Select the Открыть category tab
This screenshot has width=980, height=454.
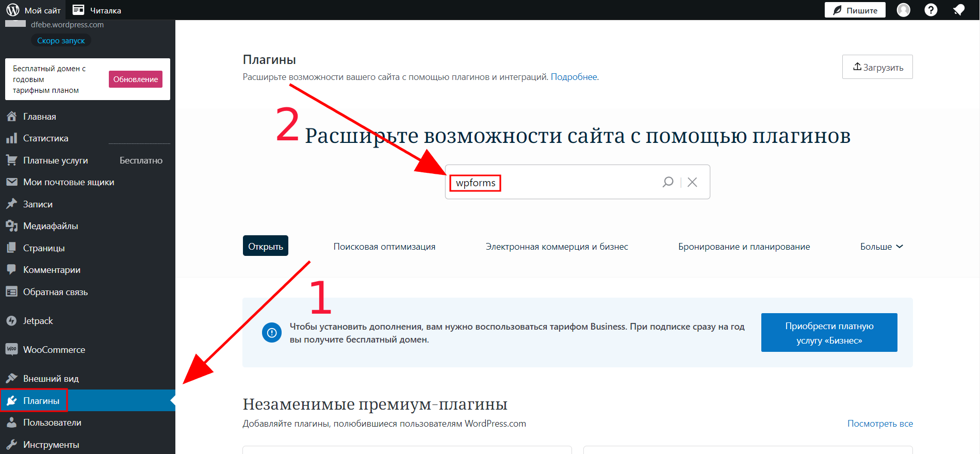[x=266, y=246]
